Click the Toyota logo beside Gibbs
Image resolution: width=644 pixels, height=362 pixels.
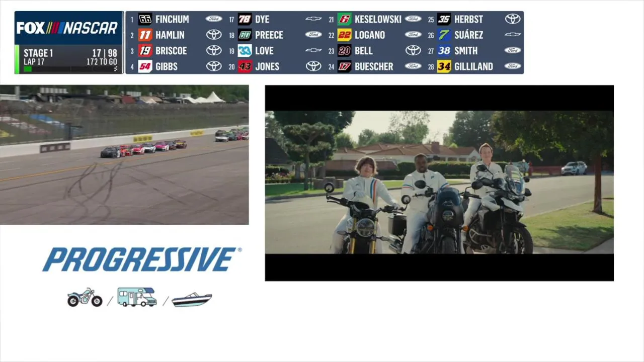[x=214, y=66]
